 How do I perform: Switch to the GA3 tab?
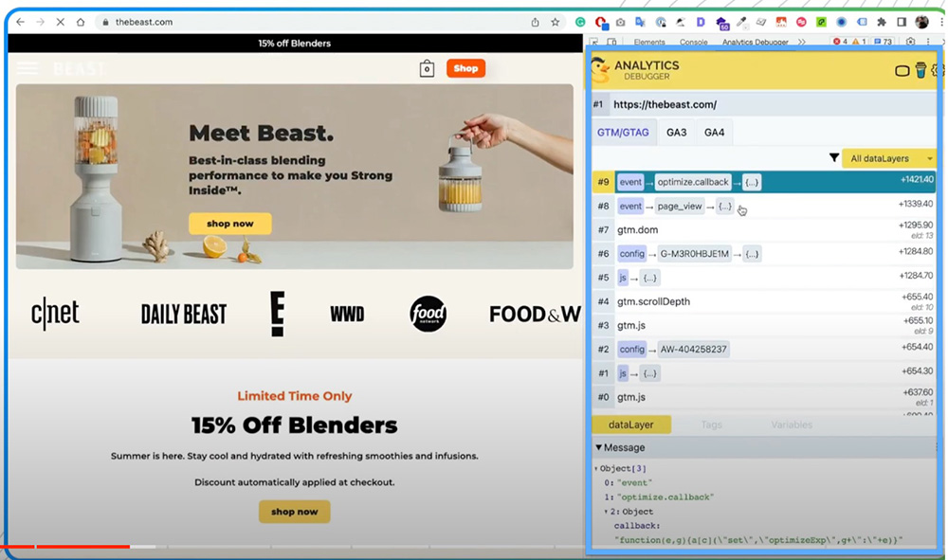coord(676,133)
